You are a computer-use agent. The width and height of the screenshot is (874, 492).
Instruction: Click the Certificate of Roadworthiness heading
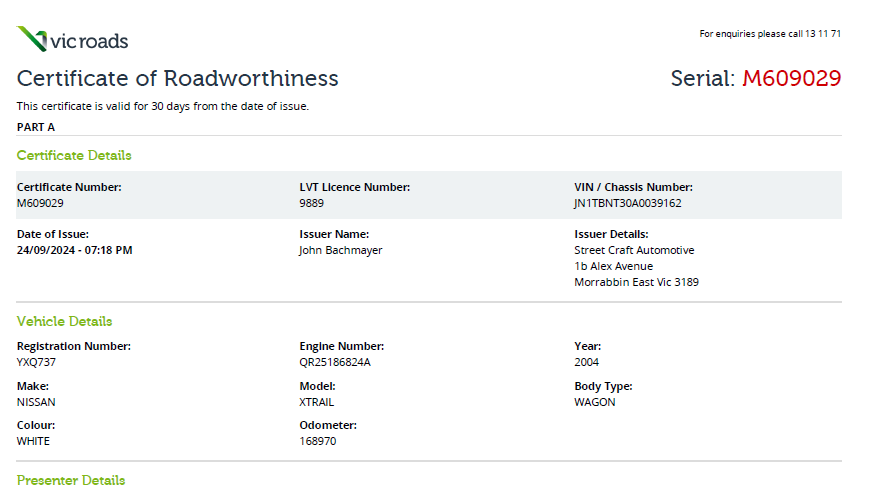(x=178, y=78)
